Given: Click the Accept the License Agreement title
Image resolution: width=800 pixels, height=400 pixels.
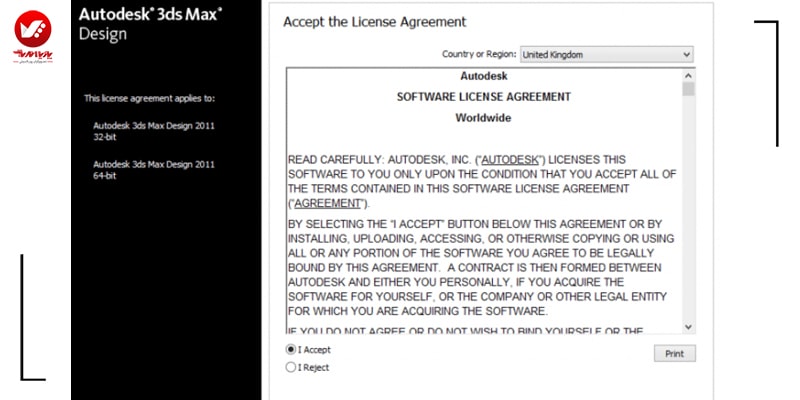Looking at the screenshot, I should [x=374, y=22].
